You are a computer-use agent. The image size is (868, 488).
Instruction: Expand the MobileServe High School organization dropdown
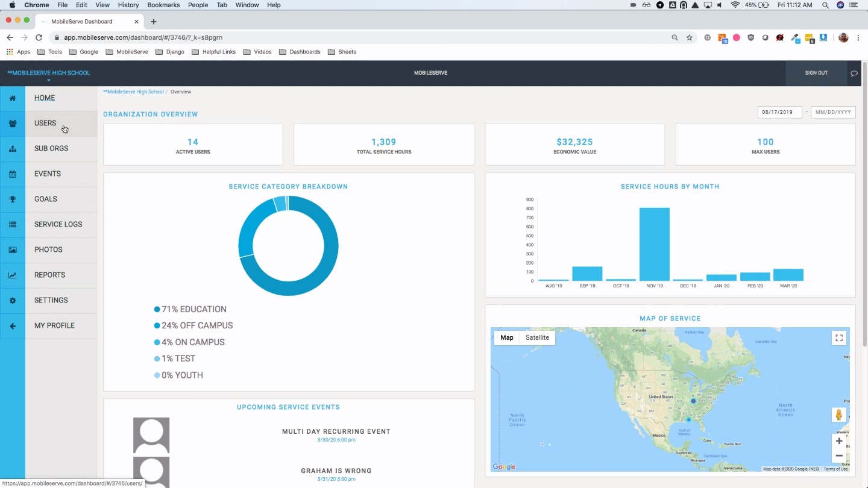pos(48,74)
